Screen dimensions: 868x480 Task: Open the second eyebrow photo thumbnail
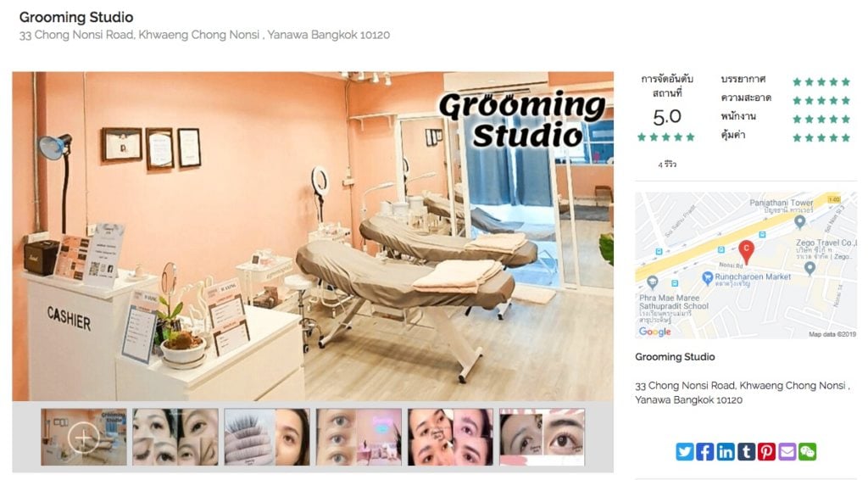click(175, 437)
